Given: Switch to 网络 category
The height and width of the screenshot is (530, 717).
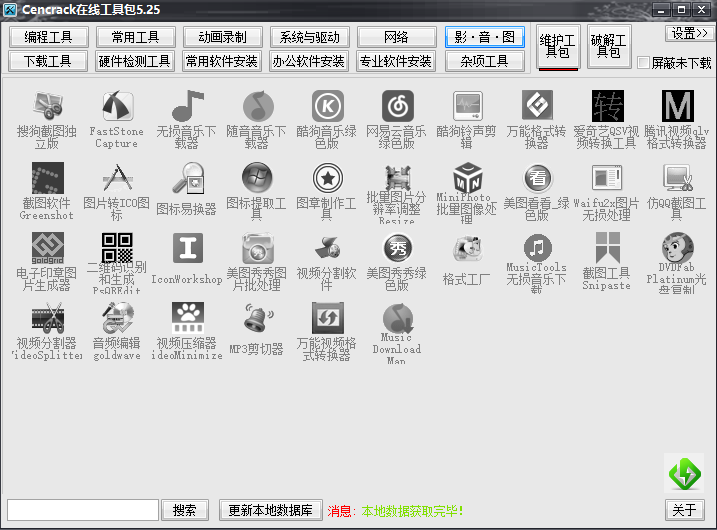Looking at the screenshot, I should tap(396, 37).
